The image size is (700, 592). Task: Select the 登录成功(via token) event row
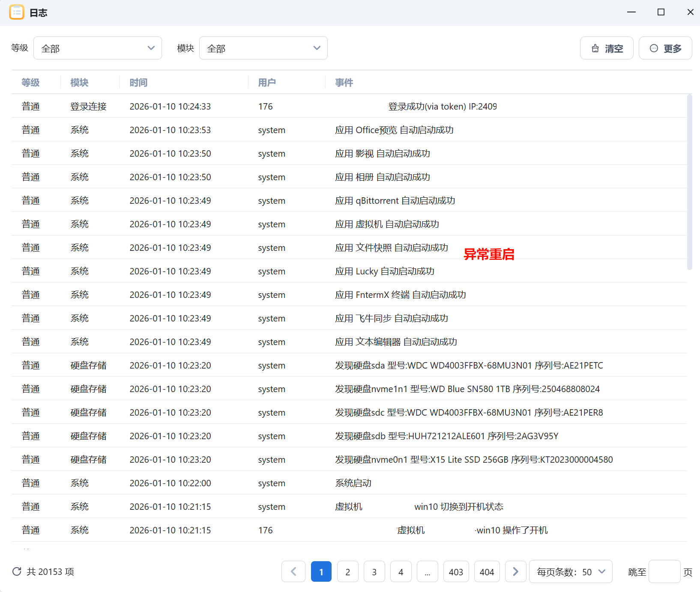tap(349, 106)
